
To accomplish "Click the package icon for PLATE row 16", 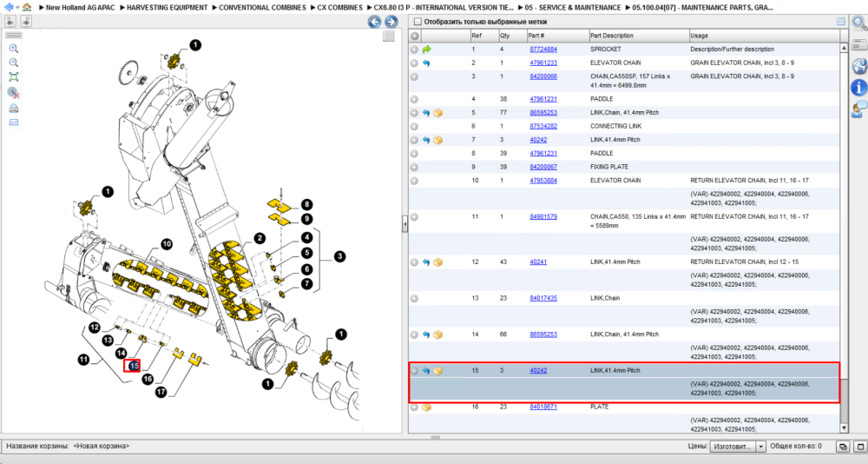I will pyautogui.click(x=426, y=408).
